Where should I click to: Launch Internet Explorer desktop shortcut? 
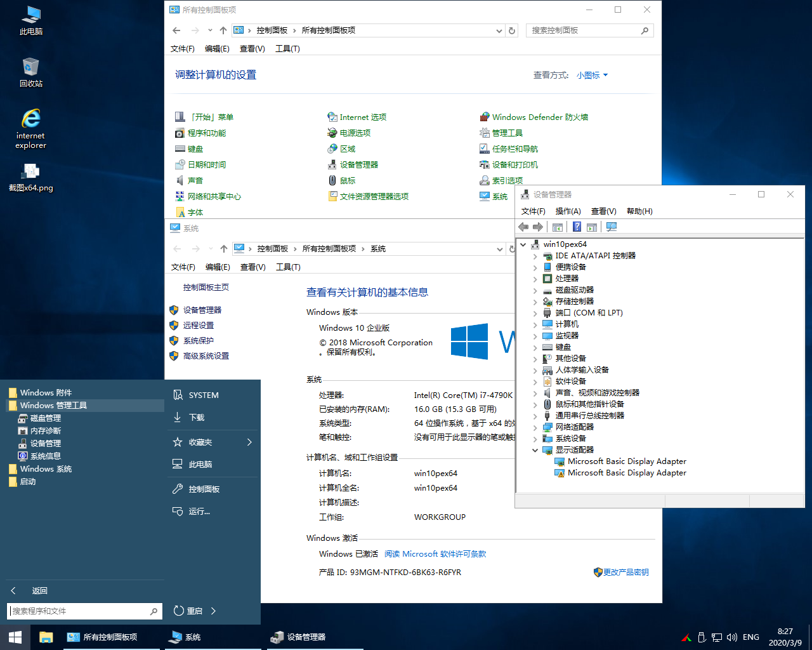pos(30,129)
